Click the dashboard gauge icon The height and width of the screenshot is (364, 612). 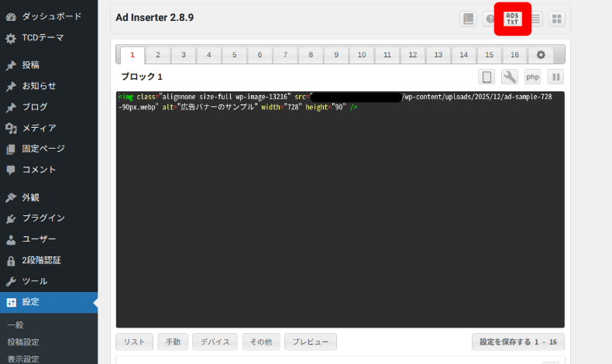(11, 17)
